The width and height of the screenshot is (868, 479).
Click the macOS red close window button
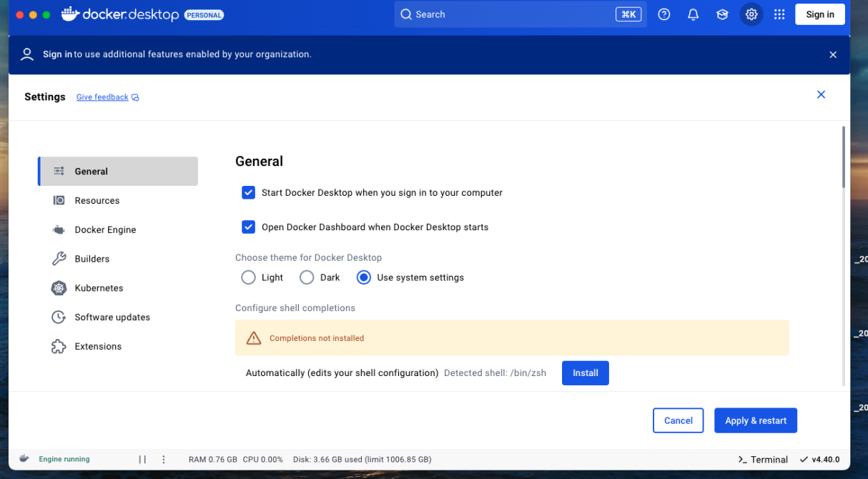point(19,15)
